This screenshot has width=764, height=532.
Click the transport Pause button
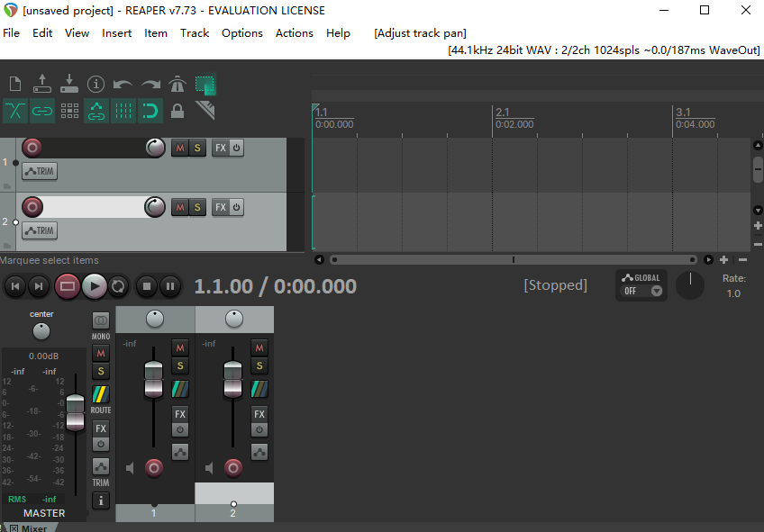[x=170, y=286]
